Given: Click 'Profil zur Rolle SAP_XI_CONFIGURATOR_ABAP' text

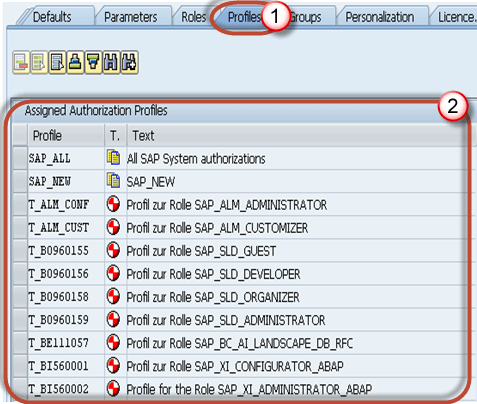Looking at the screenshot, I should click(235, 366).
